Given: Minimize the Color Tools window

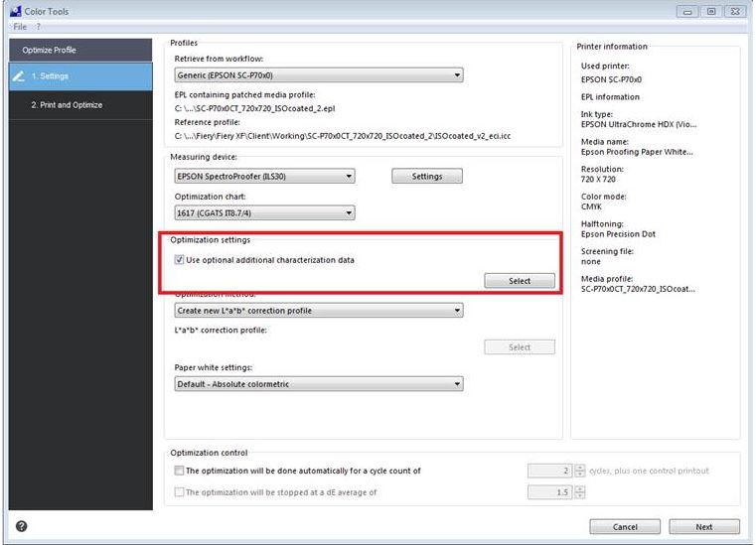Looking at the screenshot, I should [x=687, y=11].
